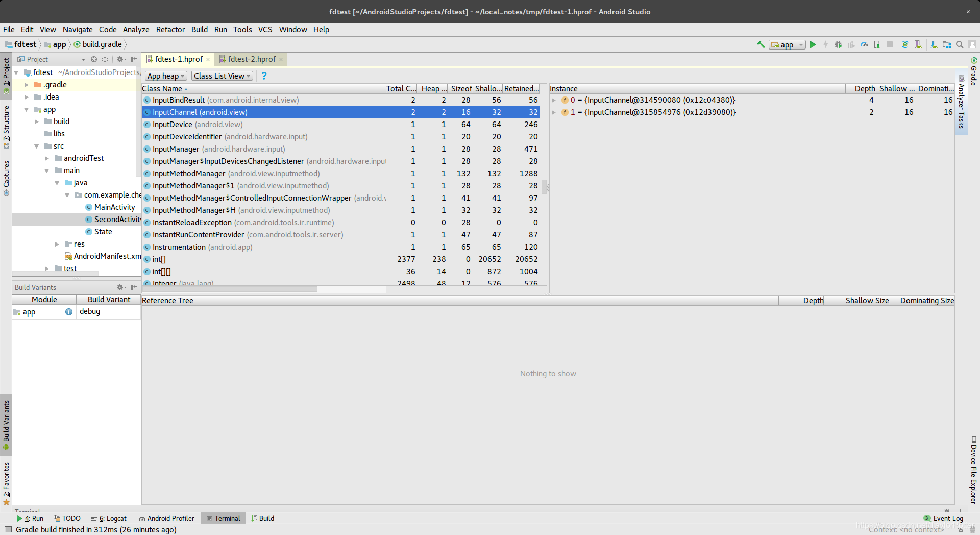The width and height of the screenshot is (980, 535).
Task: Click the collapse all icon in Project panel
Action: pyautogui.click(x=105, y=59)
